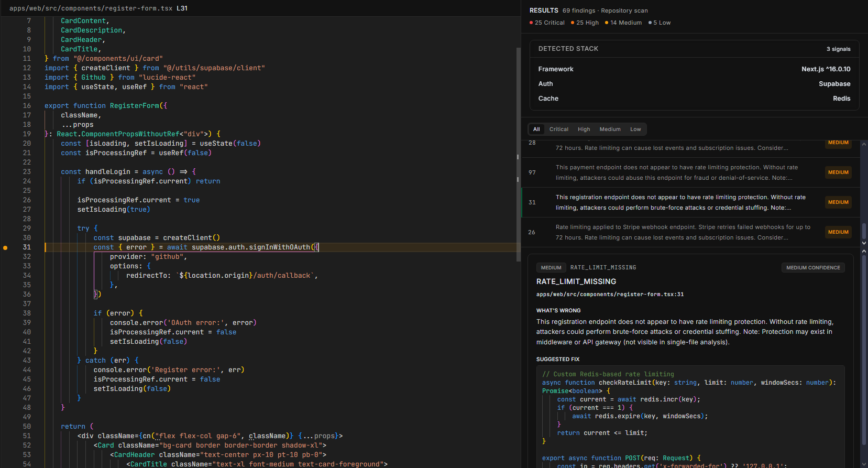Viewport: 868px width, 468px height.
Task: Switch to the Critical filter tab
Action: 558,129
